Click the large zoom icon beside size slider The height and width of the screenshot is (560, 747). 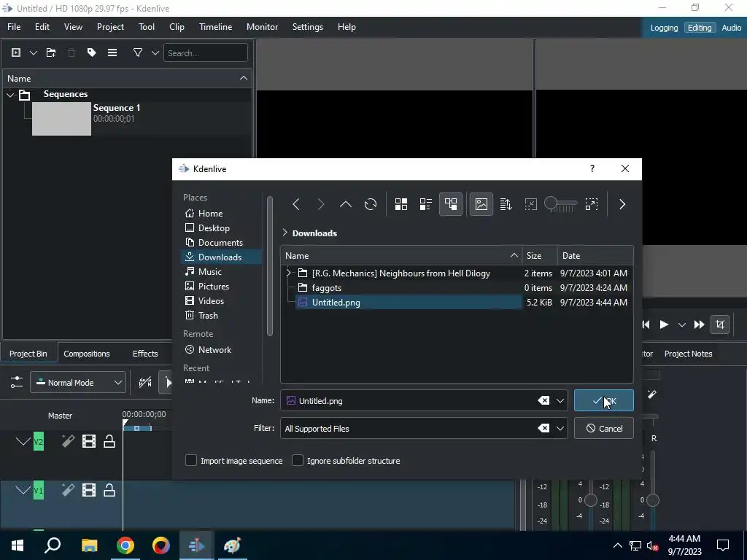coord(592,204)
